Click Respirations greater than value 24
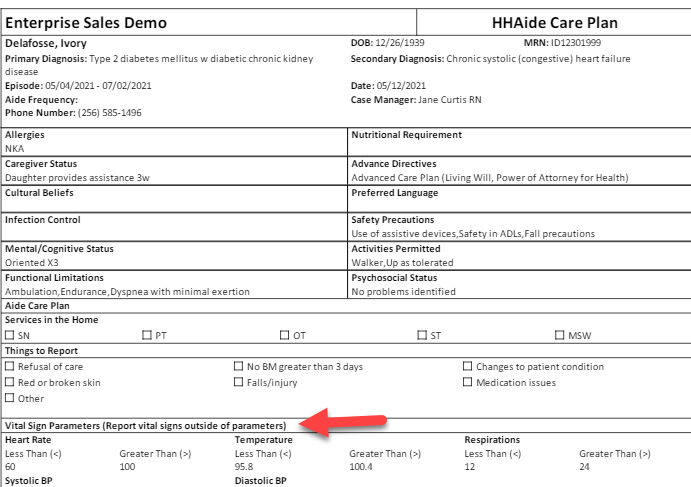The image size is (691, 487). coord(584,467)
